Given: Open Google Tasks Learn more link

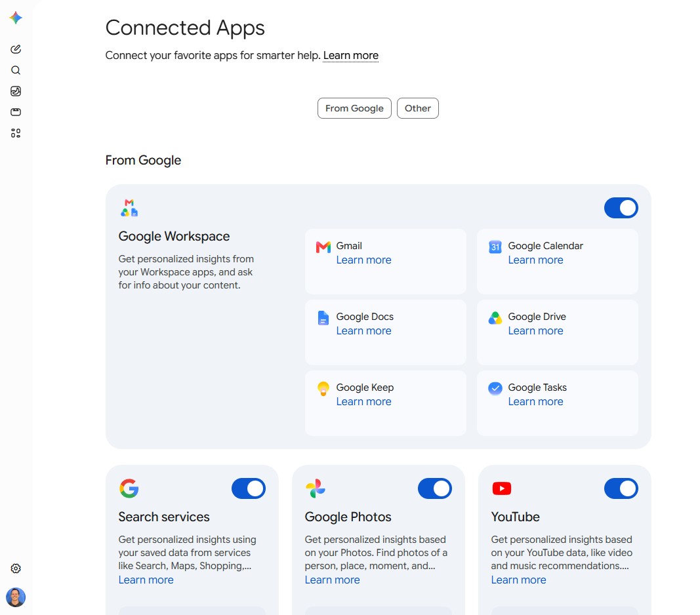Looking at the screenshot, I should coord(536,402).
